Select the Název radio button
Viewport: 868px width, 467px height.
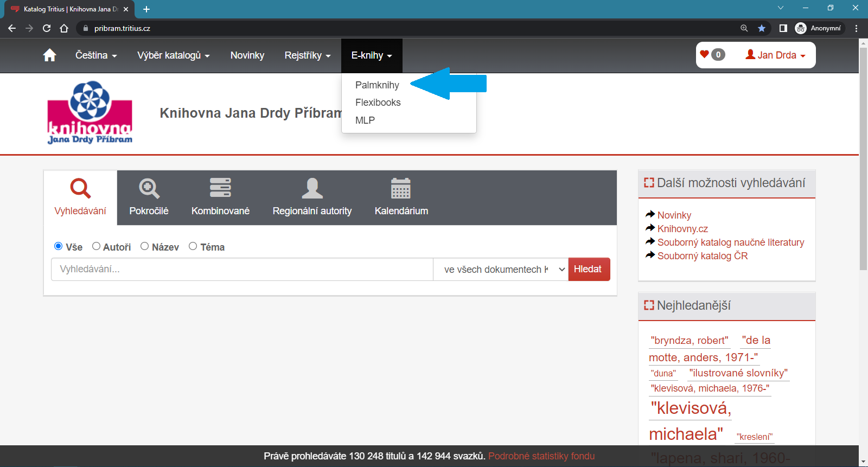point(144,246)
